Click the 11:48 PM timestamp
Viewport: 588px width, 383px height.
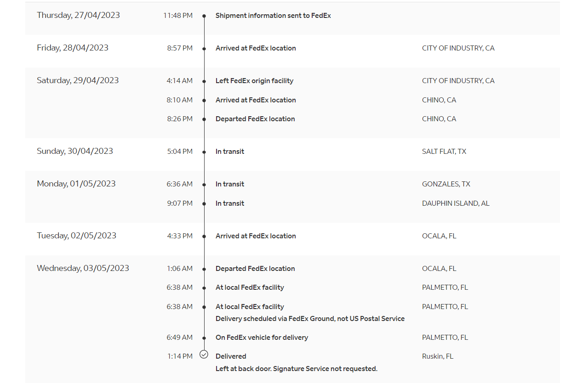click(x=178, y=16)
